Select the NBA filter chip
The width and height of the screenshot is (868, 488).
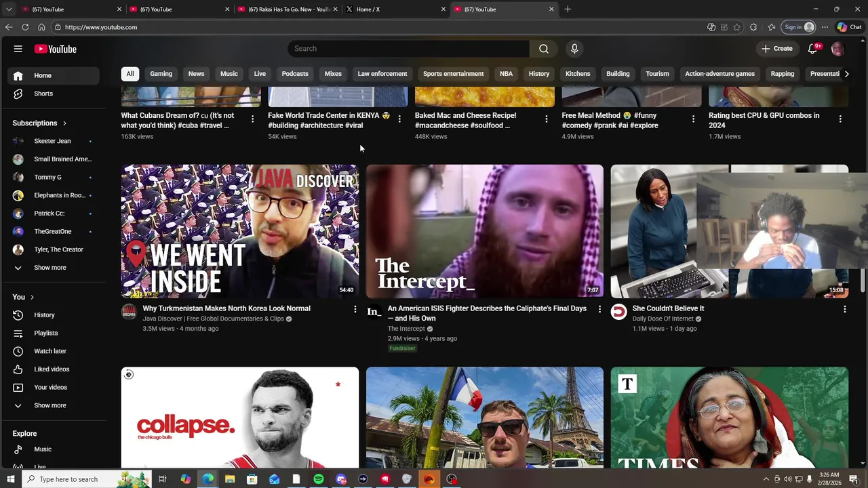[x=506, y=74]
